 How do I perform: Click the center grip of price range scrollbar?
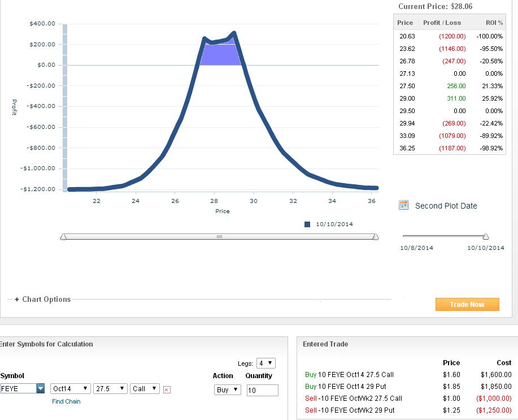coord(219,237)
